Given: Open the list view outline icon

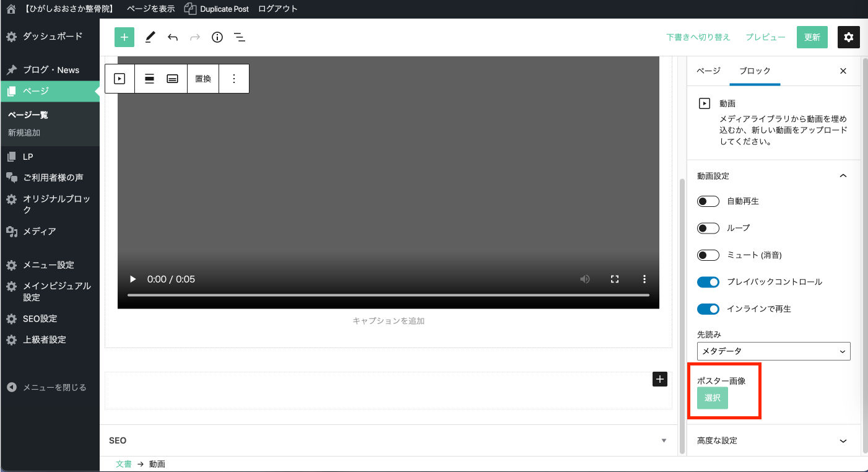Looking at the screenshot, I should pyautogui.click(x=240, y=37).
